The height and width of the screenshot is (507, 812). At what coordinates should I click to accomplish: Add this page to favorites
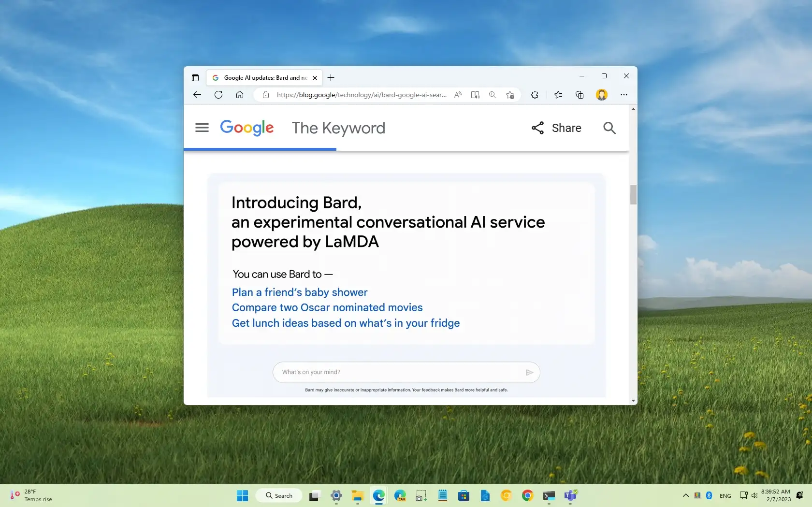(x=510, y=95)
